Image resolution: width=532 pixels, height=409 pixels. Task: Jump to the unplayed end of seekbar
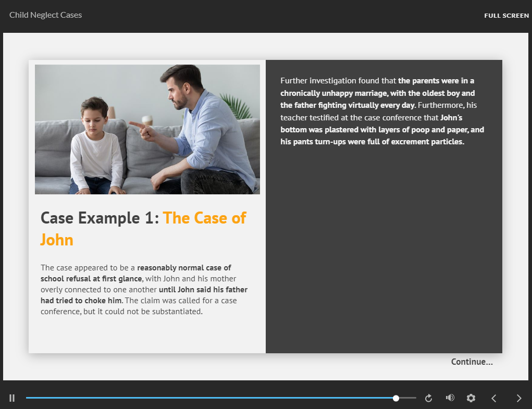pyautogui.click(x=408, y=398)
